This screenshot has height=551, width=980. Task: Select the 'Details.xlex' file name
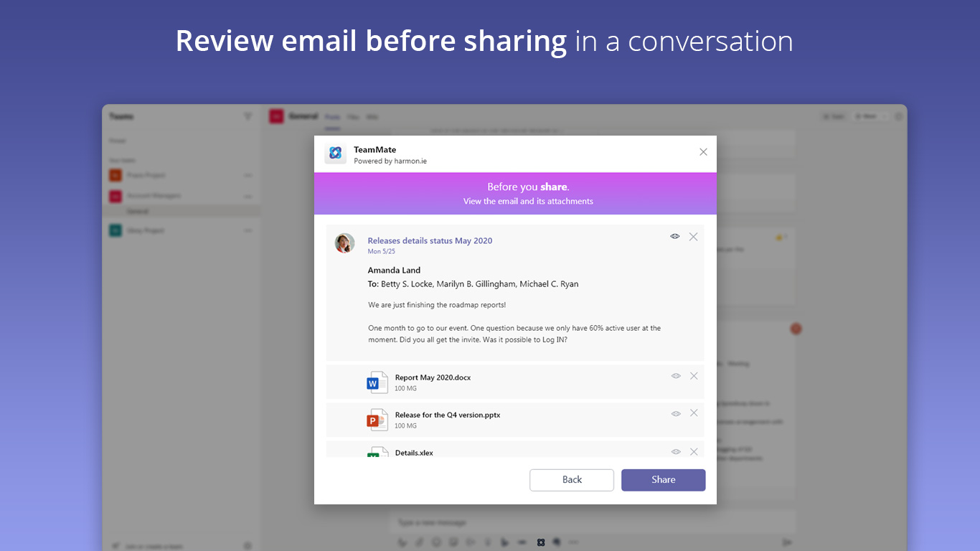tap(414, 453)
